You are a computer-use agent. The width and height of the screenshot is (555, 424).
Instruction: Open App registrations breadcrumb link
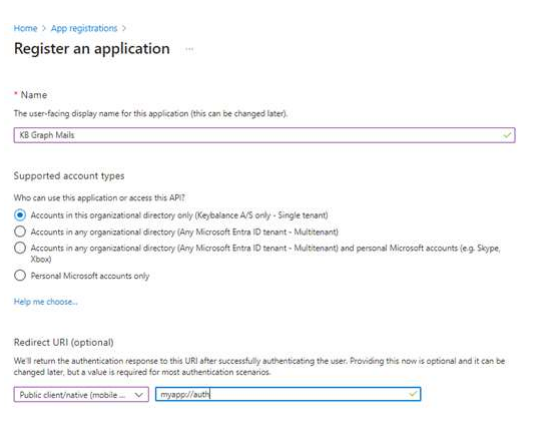(84, 28)
